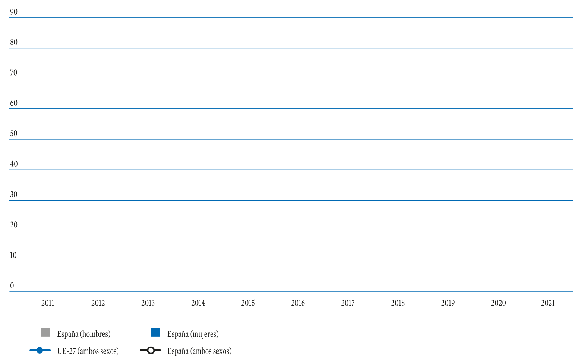Viewport: 588px width, 364px height.
Task: Click the UE-27 blue line marker icon
Action: 40,350
